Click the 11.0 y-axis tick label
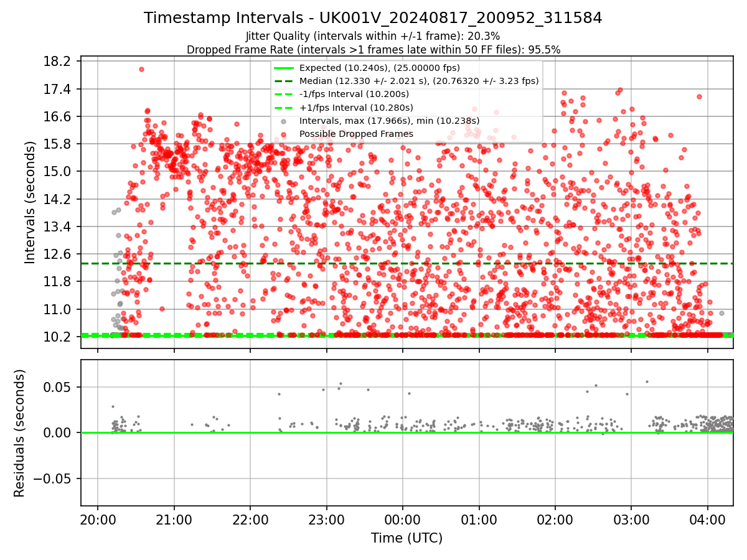This screenshot has width=747, height=560. pos(58,309)
